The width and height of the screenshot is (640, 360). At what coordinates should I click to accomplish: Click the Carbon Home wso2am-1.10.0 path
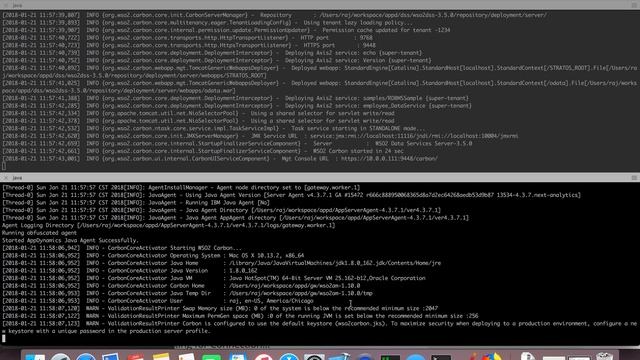[294, 286]
